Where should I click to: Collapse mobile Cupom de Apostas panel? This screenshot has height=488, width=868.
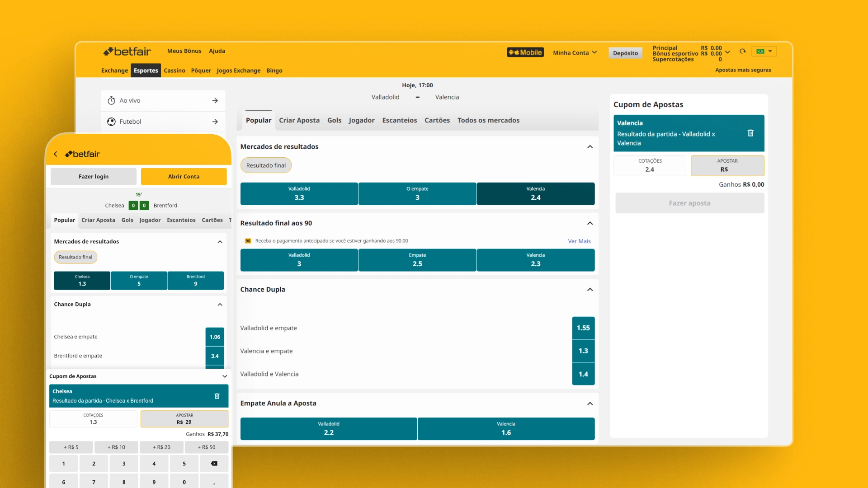click(225, 376)
